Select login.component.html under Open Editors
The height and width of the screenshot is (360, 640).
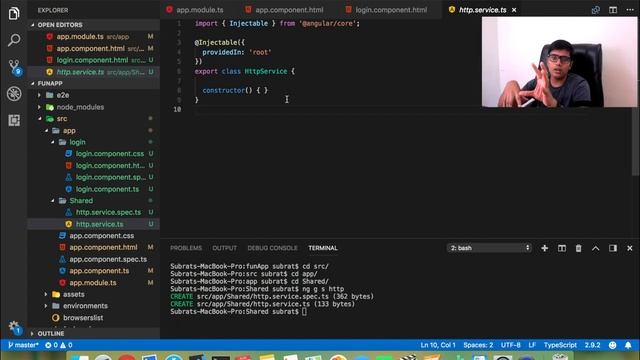pos(93,60)
